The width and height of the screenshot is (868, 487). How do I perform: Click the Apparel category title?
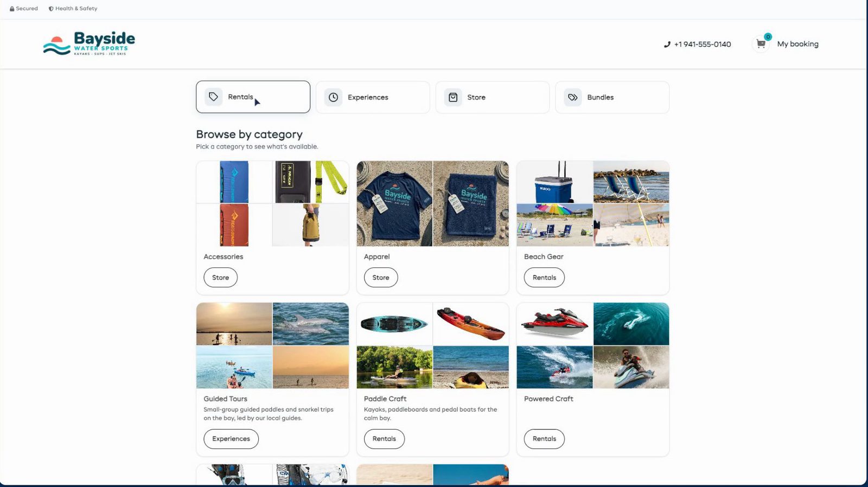376,257
